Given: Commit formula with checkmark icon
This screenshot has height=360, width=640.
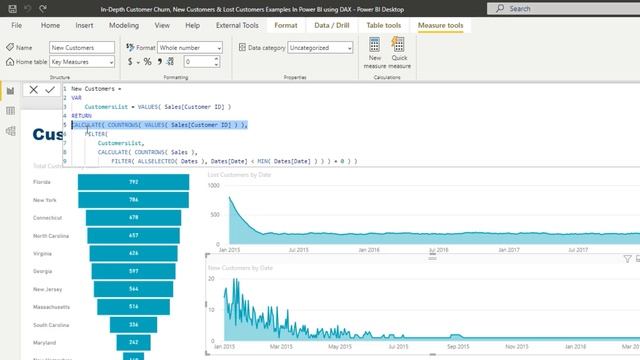Looking at the screenshot, I should (x=50, y=90).
